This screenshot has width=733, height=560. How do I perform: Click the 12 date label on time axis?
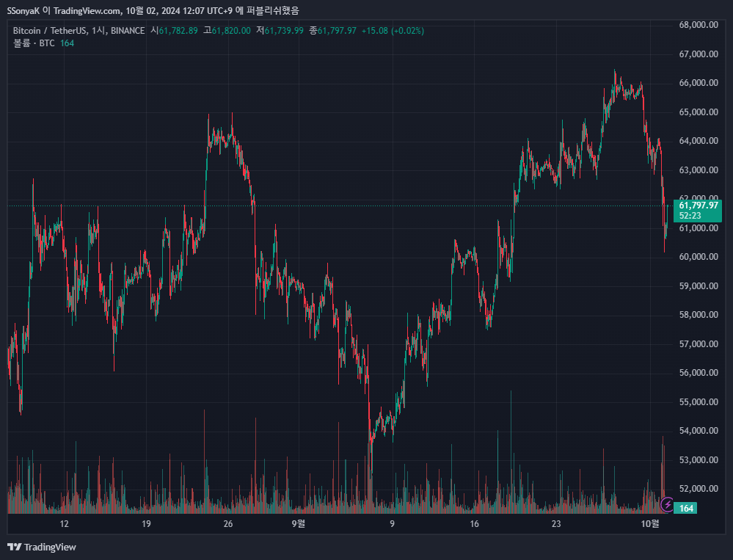click(64, 523)
